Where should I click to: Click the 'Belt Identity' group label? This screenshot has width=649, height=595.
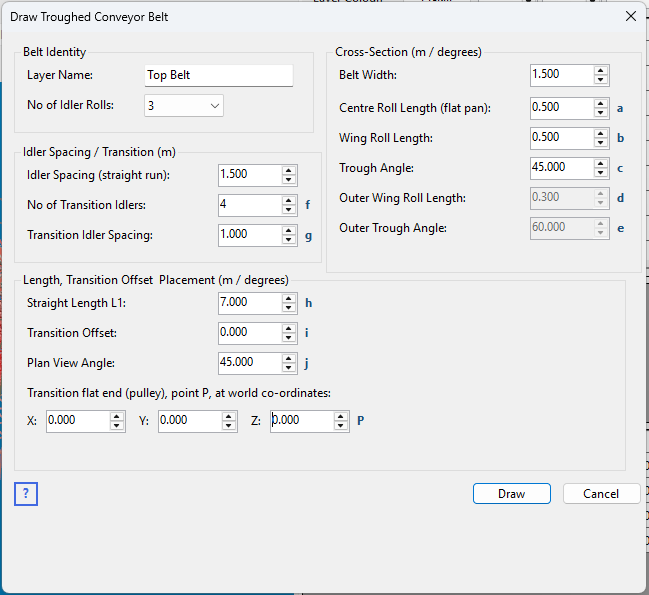click(54, 52)
